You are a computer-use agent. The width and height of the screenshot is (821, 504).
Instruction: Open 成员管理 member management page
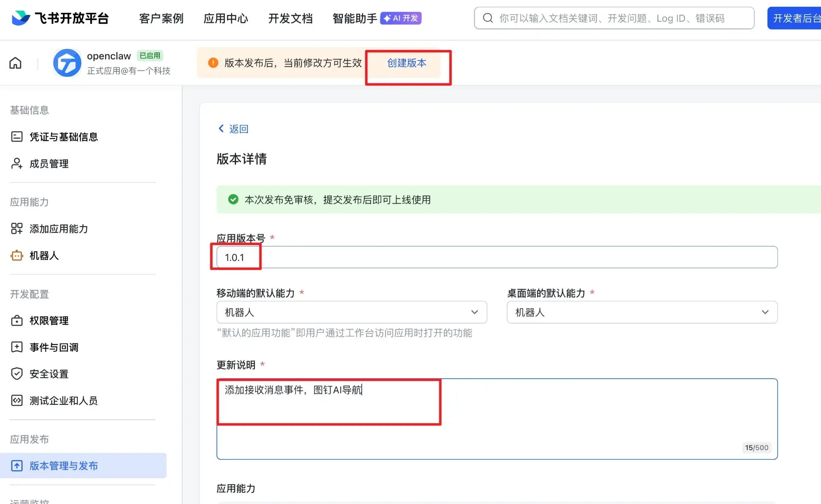(49, 164)
